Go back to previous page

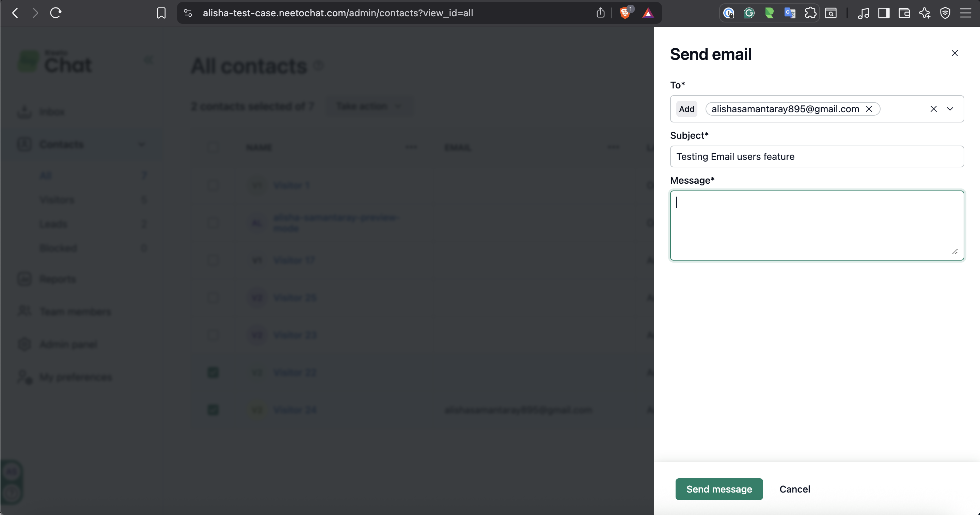pyautogui.click(x=15, y=13)
